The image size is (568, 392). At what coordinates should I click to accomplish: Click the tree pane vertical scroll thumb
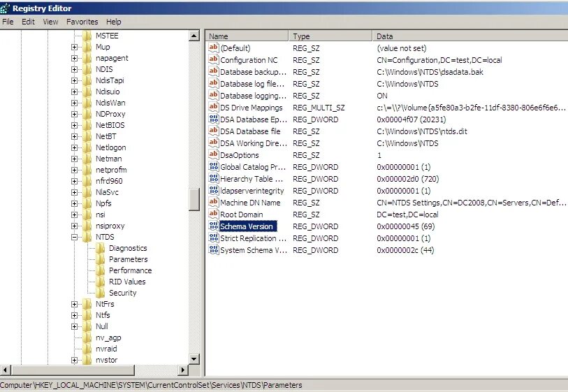click(x=194, y=200)
